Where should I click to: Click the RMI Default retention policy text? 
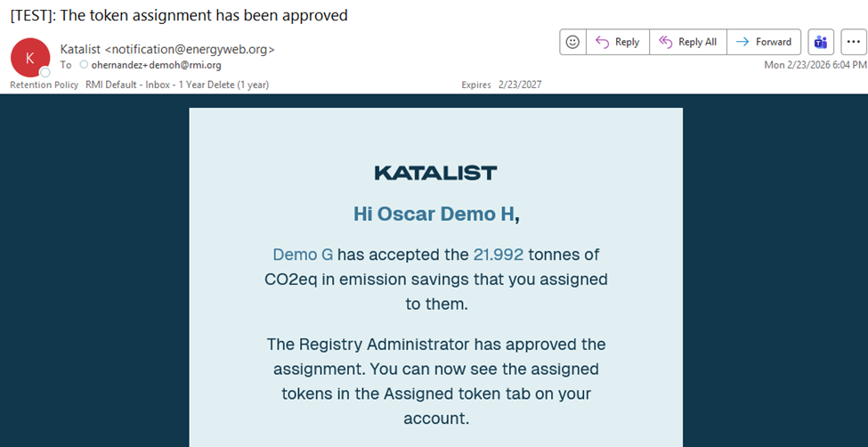coord(176,85)
